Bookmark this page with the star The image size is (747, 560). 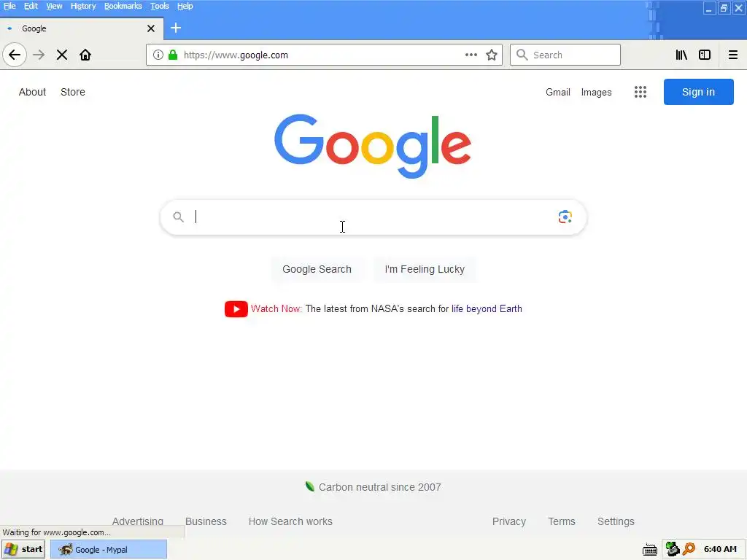click(x=492, y=55)
